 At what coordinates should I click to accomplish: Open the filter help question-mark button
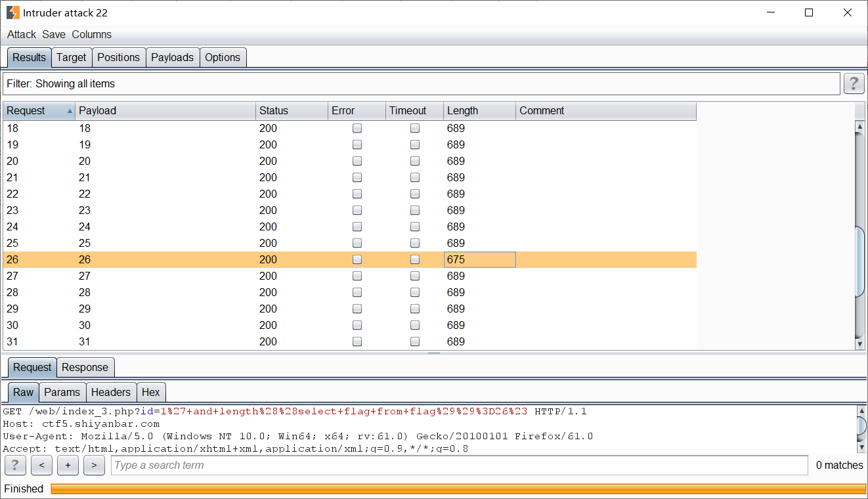coord(853,83)
